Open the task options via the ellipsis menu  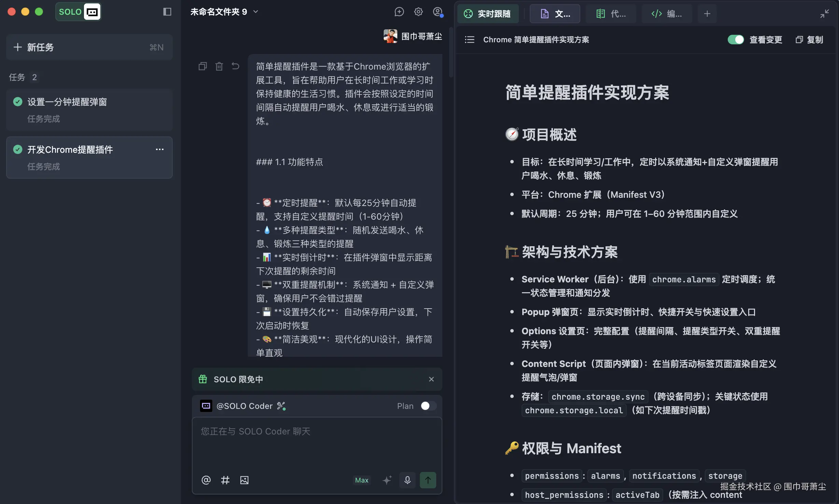point(160,149)
